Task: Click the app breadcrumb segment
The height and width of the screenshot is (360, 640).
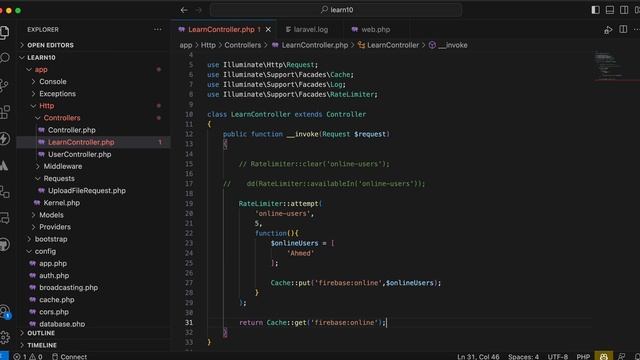Action: 186,45
